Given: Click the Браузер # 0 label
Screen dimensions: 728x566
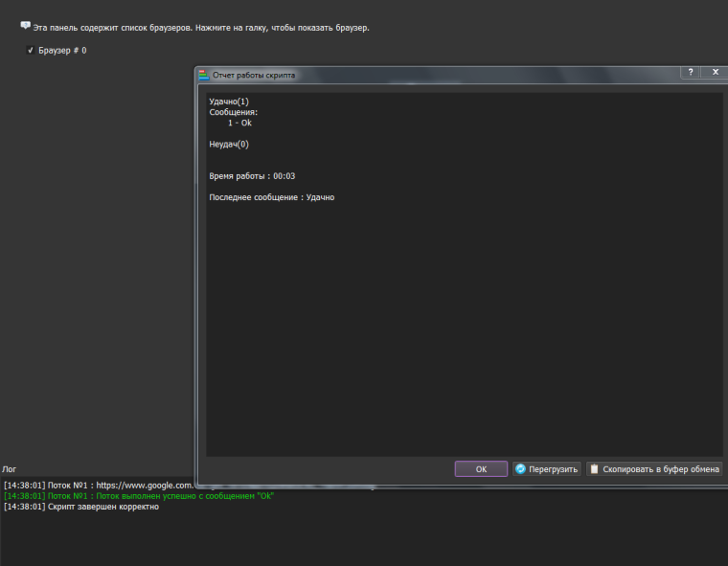Looking at the screenshot, I should pos(62,50).
